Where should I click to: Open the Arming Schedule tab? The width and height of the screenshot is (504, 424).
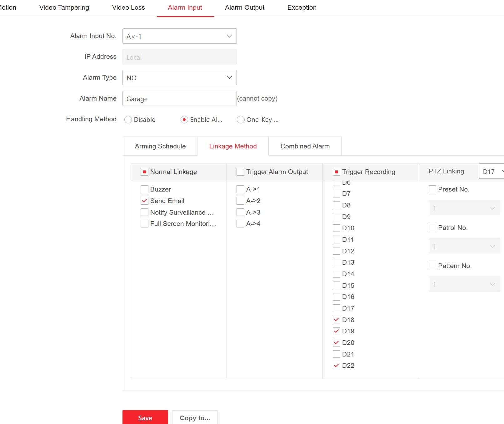point(160,146)
